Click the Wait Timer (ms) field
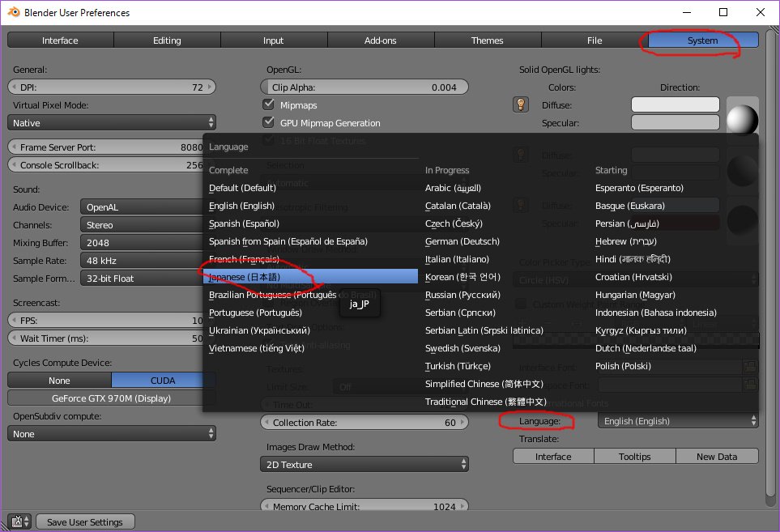Image resolution: width=780 pixels, height=532 pixels. pos(105,338)
